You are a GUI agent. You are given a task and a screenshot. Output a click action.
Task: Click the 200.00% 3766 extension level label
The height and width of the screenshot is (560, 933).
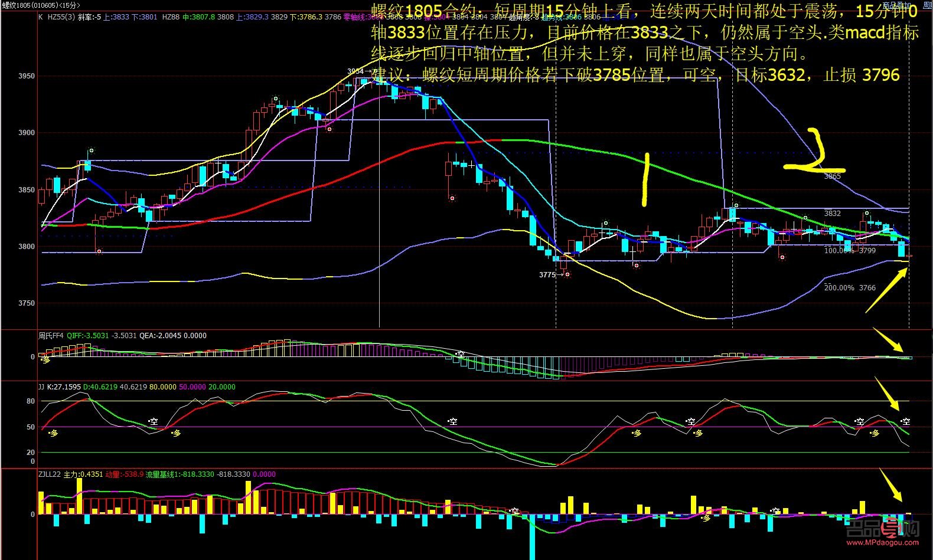850,288
